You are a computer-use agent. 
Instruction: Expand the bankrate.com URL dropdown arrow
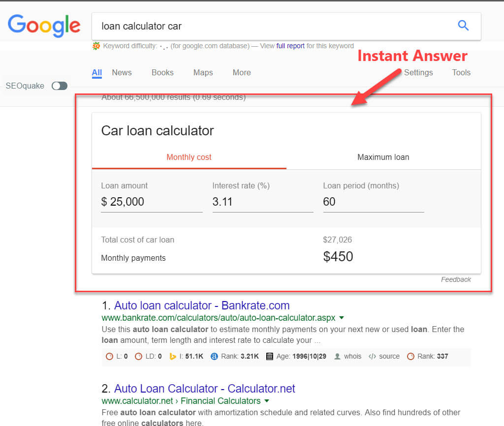pyautogui.click(x=342, y=318)
